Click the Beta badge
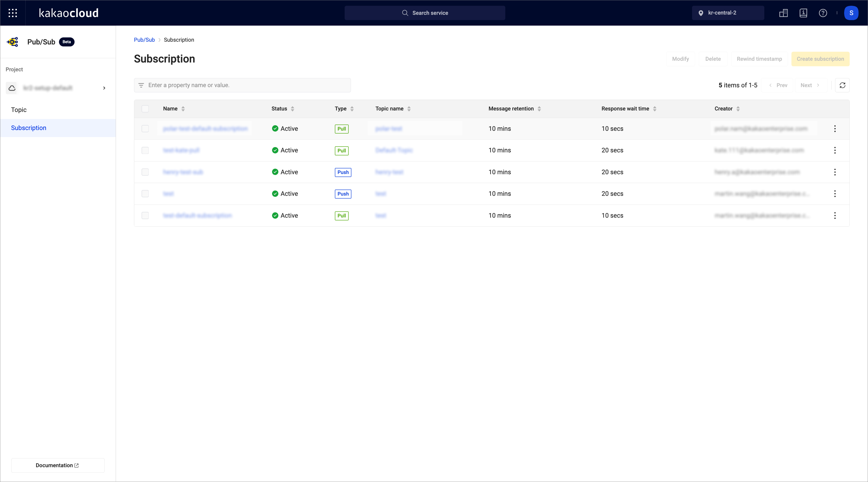 67,42
